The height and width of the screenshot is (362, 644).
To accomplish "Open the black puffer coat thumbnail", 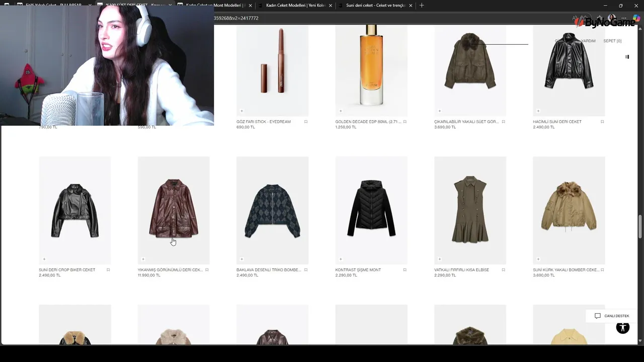I will tap(371, 210).
